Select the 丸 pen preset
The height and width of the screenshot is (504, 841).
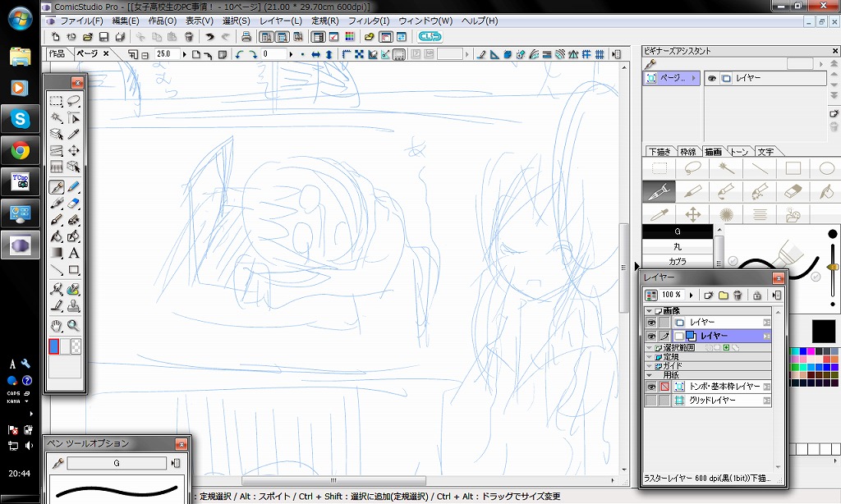[678, 246]
